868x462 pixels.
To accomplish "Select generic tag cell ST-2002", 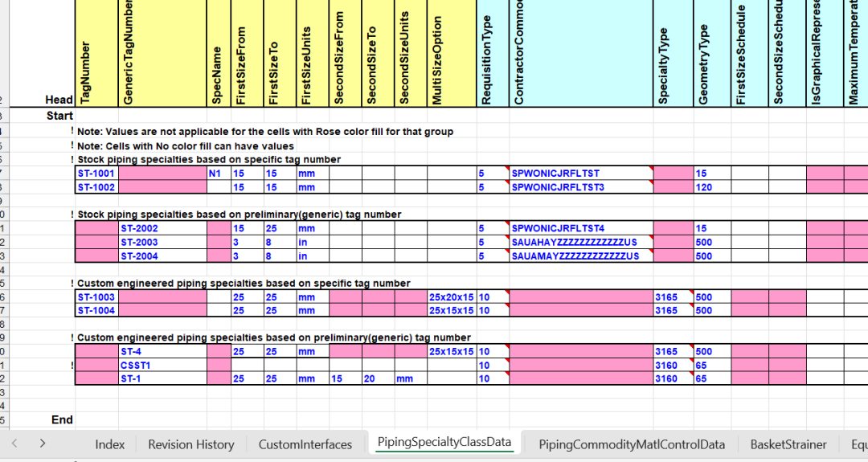I will pos(162,228).
